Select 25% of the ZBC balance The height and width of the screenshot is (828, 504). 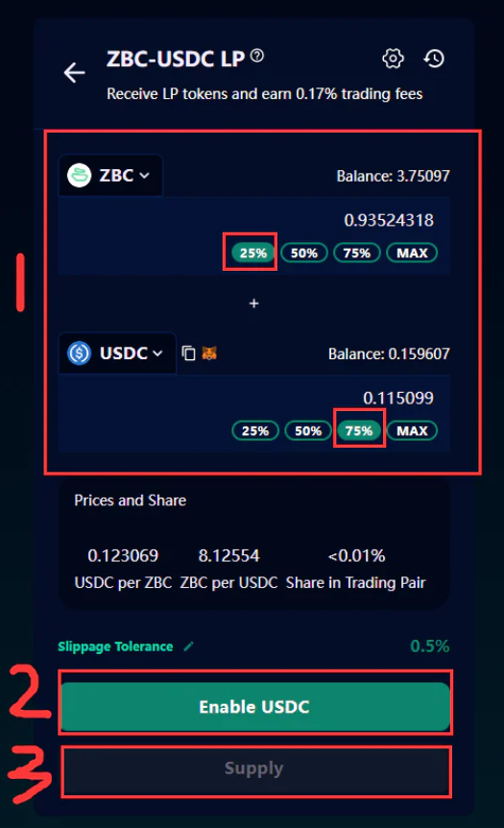(x=252, y=253)
